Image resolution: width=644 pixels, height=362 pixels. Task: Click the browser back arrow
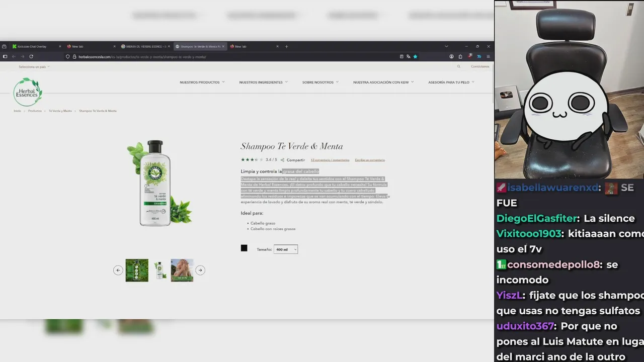tap(14, 57)
